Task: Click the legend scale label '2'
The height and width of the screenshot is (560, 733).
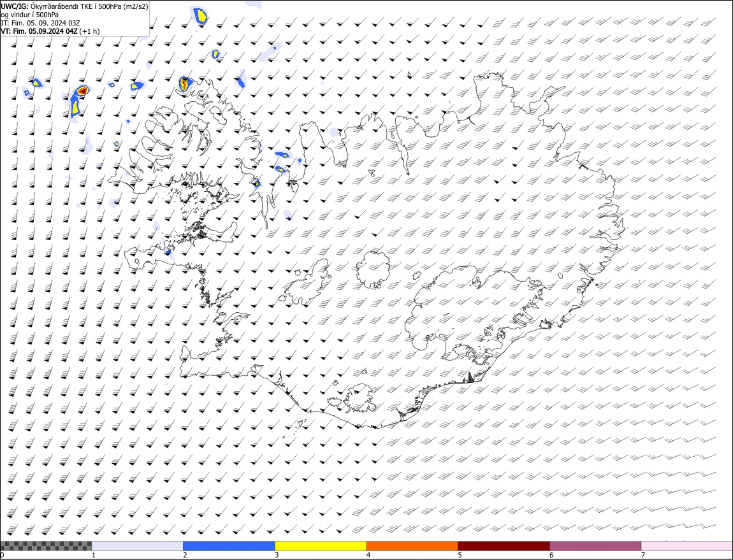Action: (x=185, y=556)
